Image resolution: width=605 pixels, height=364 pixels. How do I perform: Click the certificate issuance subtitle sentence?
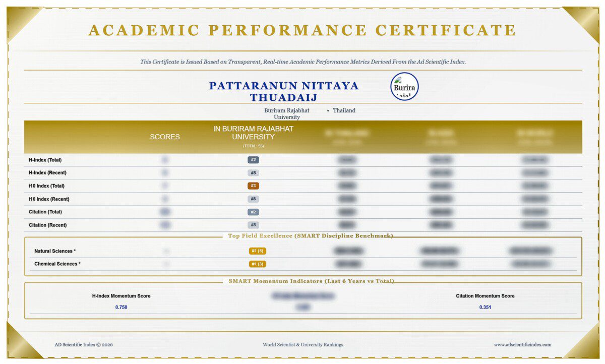coord(303,62)
